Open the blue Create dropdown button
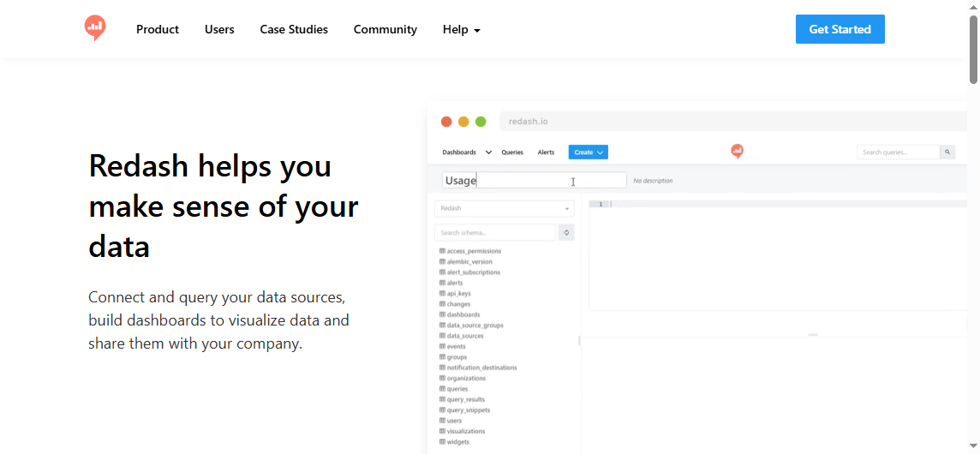The image size is (980, 454). point(588,152)
